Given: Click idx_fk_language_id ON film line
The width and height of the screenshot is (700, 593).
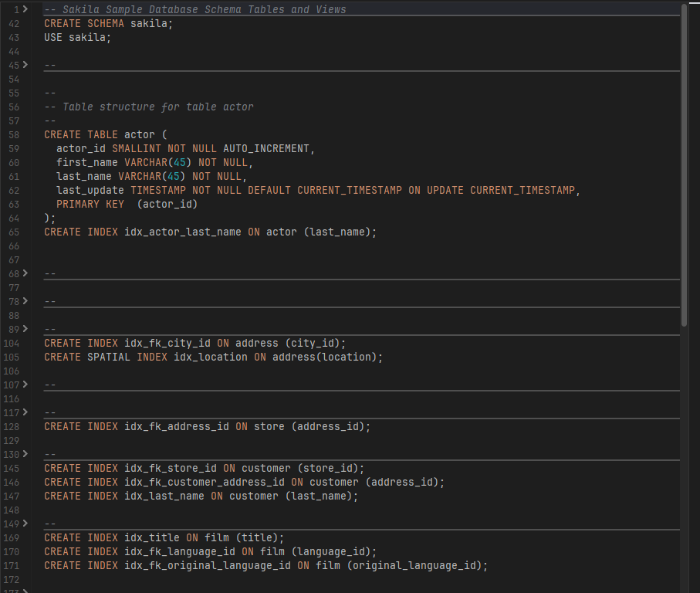Looking at the screenshot, I should [x=210, y=551].
